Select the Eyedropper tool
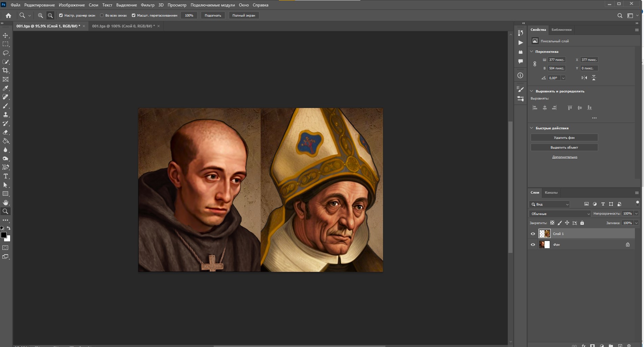This screenshot has width=644, height=347. pos(5,88)
